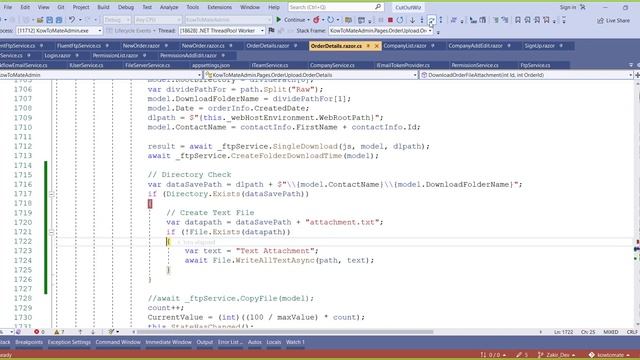This screenshot has width=640, height=360.
Task: Click the Step Into down arrow
Action: pyautogui.click(x=412, y=20)
